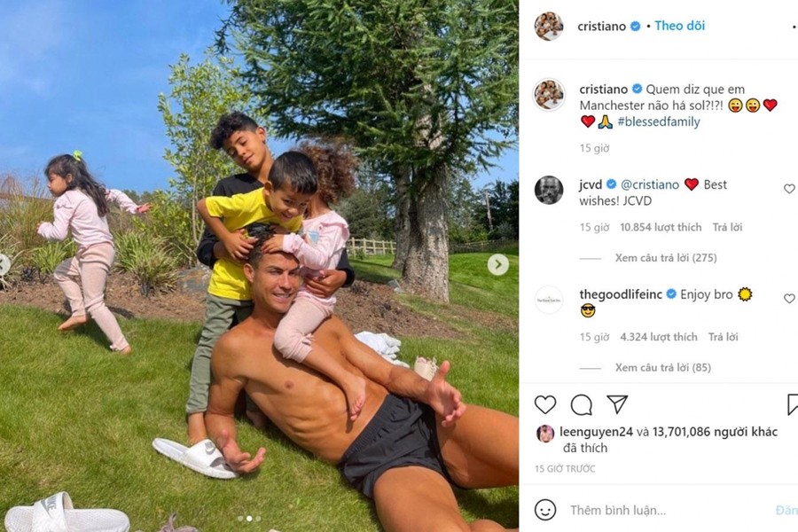Screen dimensions: 798x532
Task: Go to the next photo with the right arrow
Action: (x=497, y=264)
